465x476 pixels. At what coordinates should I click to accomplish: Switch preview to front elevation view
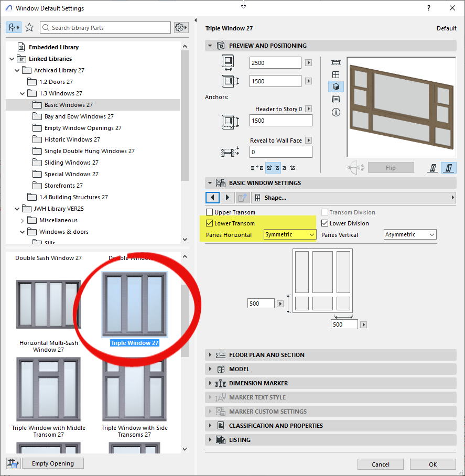point(336,74)
